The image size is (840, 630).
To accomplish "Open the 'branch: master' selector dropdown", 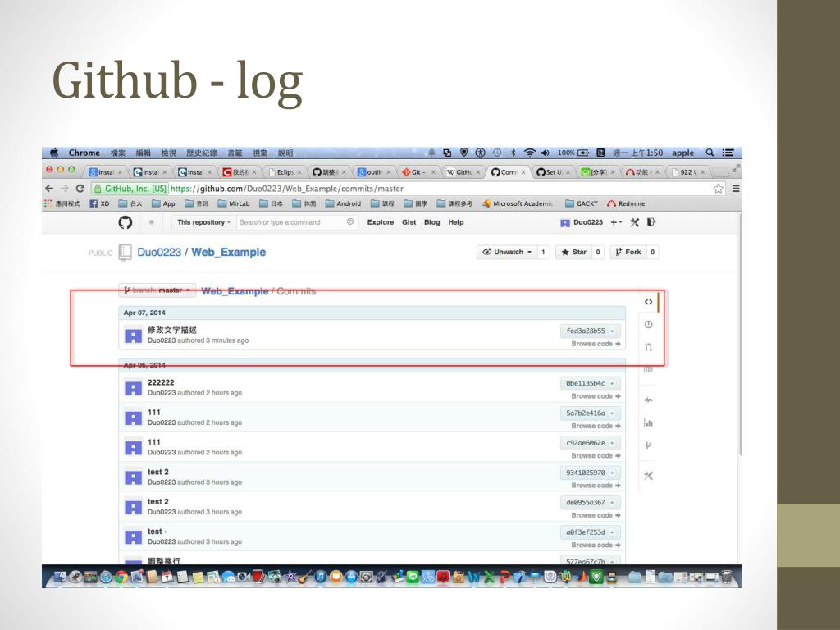I will 157,290.
